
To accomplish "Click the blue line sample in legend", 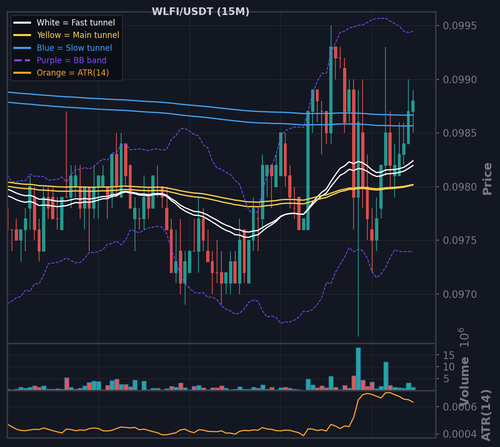I will click(x=22, y=48).
